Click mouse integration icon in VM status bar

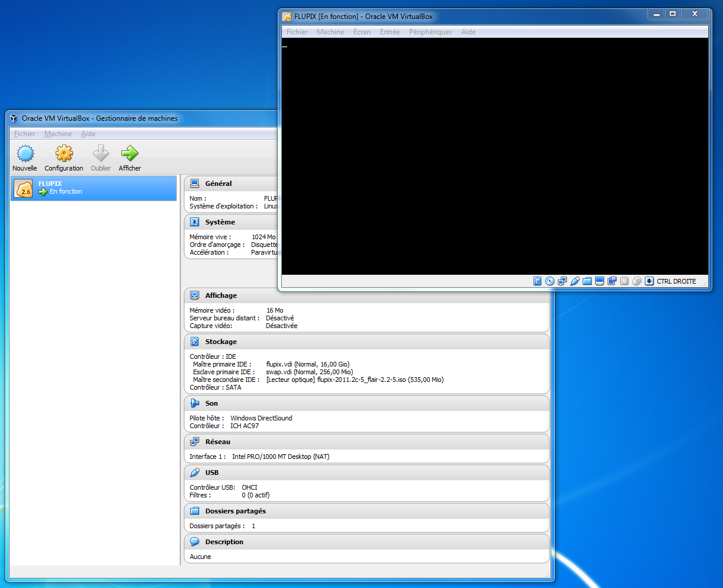click(x=637, y=281)
